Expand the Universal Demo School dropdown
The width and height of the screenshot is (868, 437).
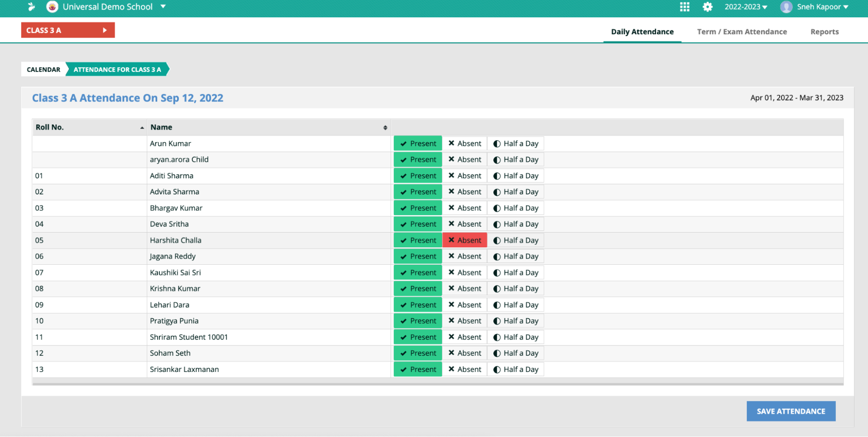pyautogui.click(x=163, y=7)
